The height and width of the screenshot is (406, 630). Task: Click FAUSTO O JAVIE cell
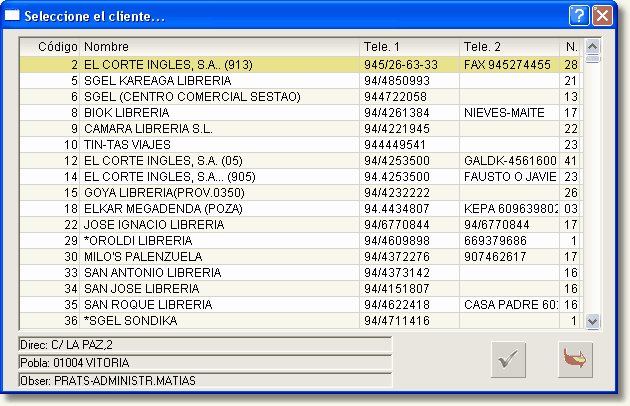click(x=510, y=177)
